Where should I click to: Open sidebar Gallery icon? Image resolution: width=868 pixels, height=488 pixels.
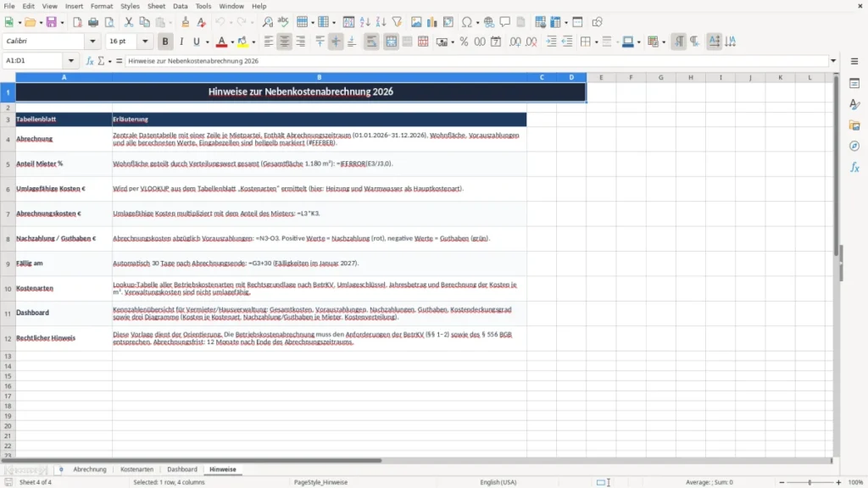854,125
